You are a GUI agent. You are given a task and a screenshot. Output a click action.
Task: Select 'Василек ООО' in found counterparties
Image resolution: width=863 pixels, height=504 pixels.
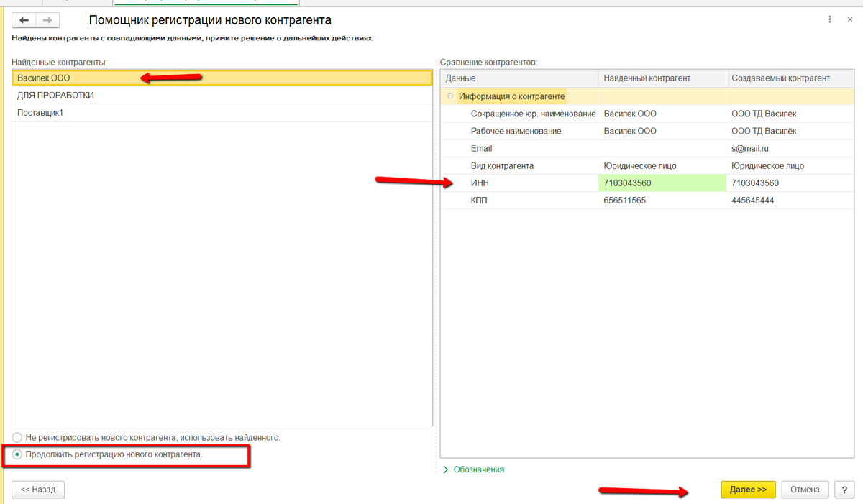pyautogui.click(x=222, y=78)
